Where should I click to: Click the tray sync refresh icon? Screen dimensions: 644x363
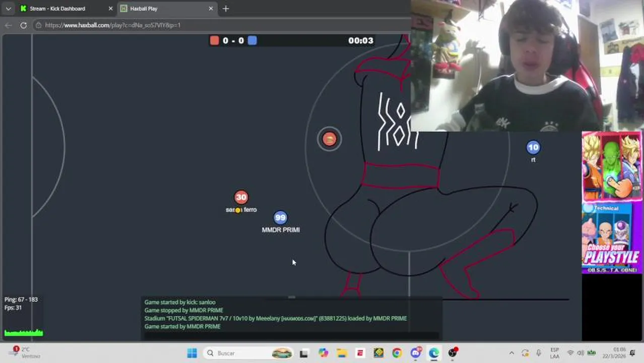[x=525, y=353]
